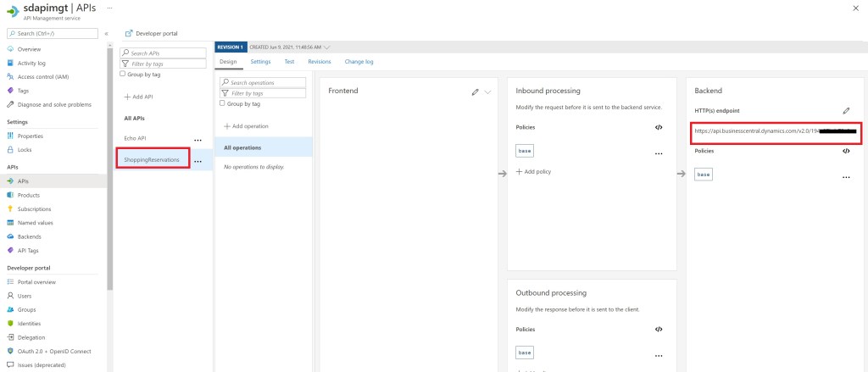Screen dimensions: 868x372
Task: Click Add operation button
Action: (x=247, y=125)
